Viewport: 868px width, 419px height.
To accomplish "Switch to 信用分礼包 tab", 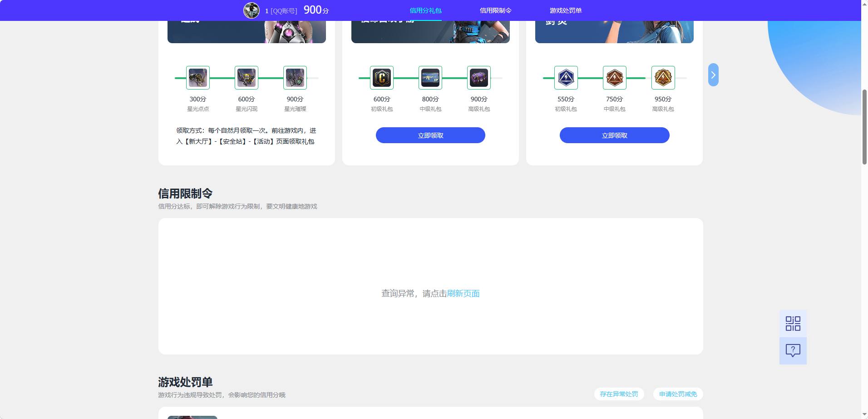I will click(425, 10).
